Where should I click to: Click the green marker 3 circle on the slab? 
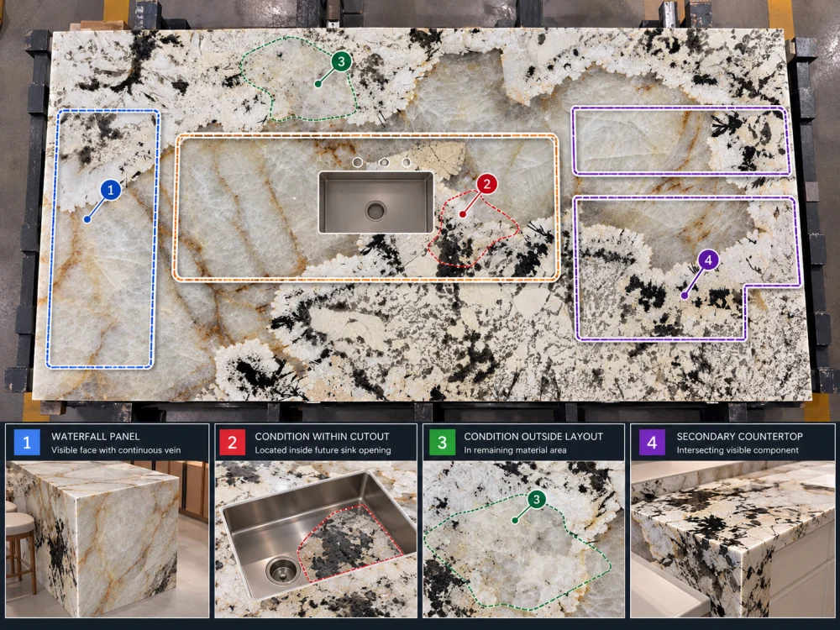pos(341,61)
